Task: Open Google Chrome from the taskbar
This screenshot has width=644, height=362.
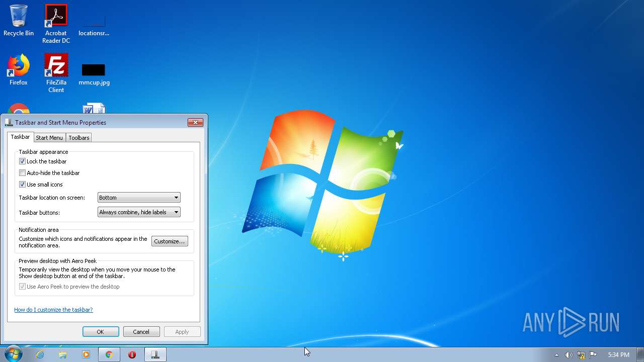Action: (109, 354)
